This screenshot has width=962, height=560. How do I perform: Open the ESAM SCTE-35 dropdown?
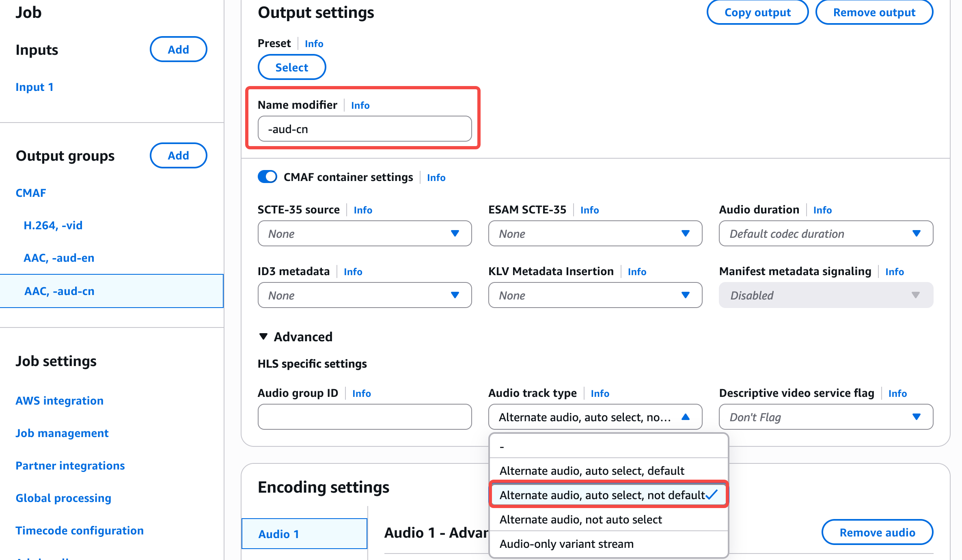pyautogui.click(x=595, y=233)
